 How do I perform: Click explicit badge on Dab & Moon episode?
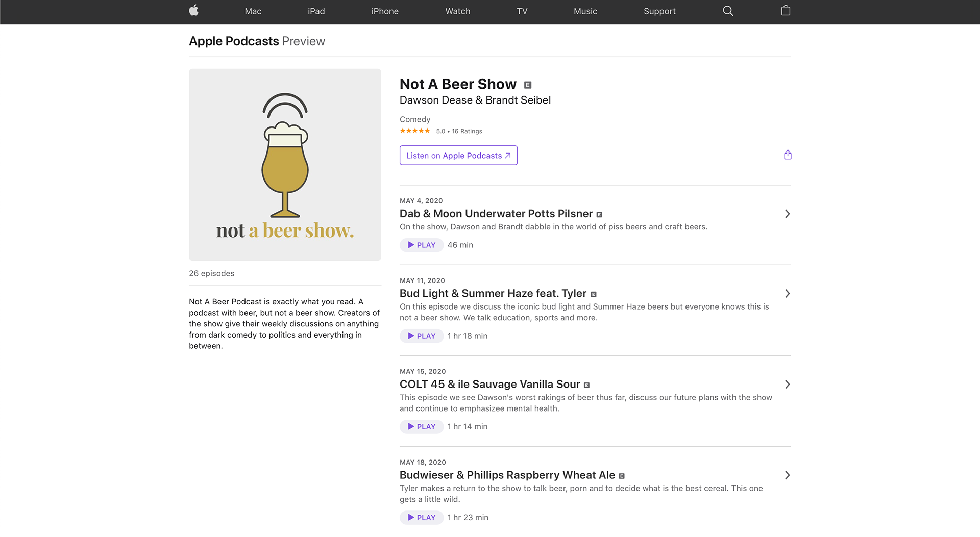[599, 215]
